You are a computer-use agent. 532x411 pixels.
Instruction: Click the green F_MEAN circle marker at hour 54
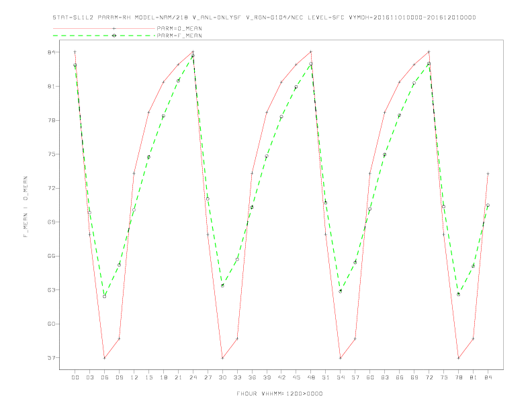[x=341, y=291]
